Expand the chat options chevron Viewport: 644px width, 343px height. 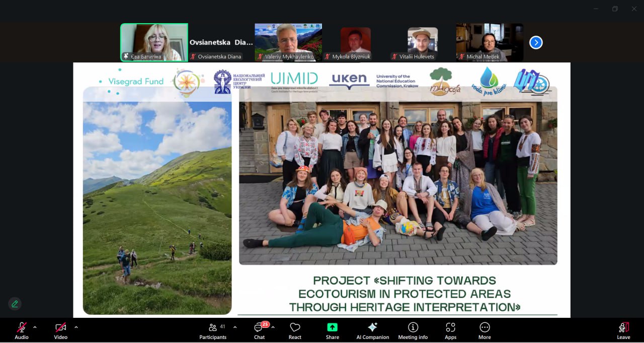(x=273, y=327)
